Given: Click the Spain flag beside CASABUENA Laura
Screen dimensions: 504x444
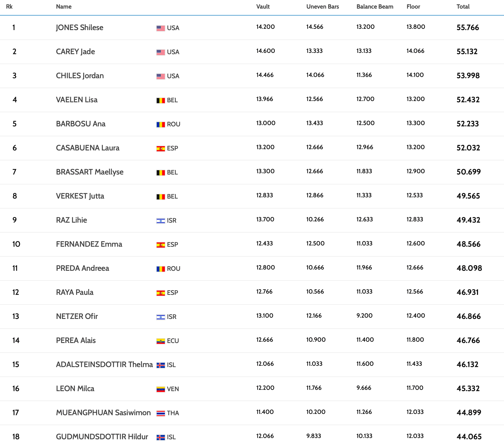Looking at the screenshot, I should [161, 149].
